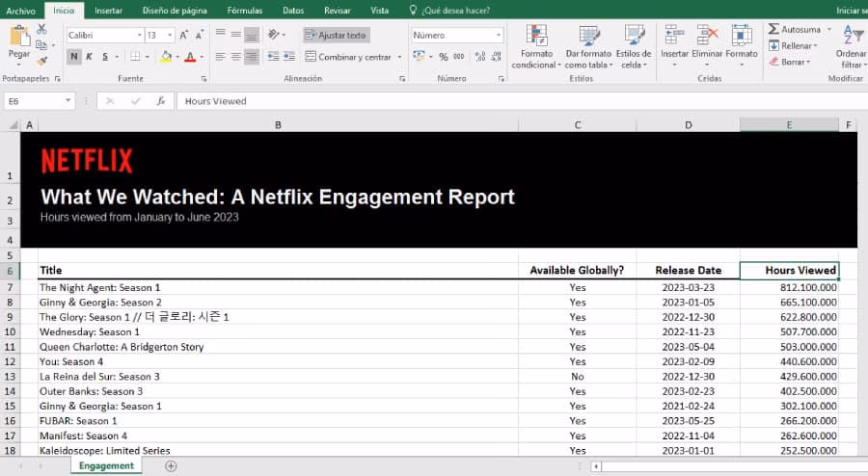The height and width of the screenshot is (476, 868).
Task: Toggle Ajustar texto wrap button
Action: pos(336,35)
